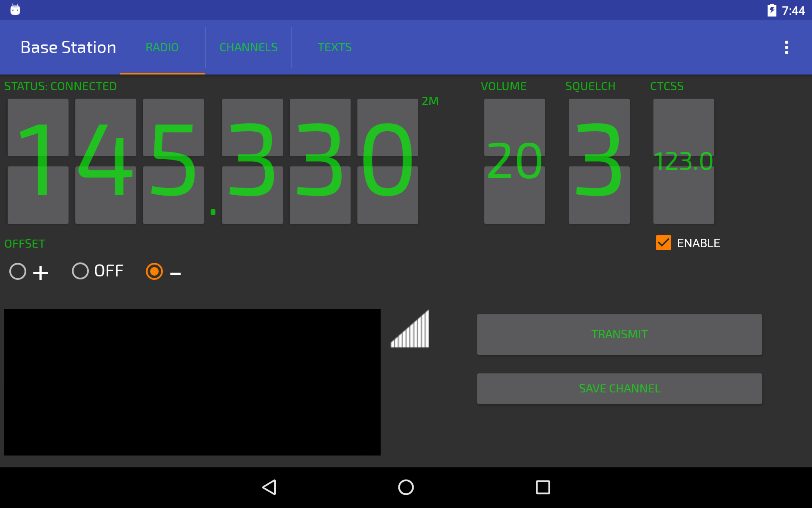812x508 pixels.
Task: Switch to the TEXTS tab
Action: (x=333, y=47)
